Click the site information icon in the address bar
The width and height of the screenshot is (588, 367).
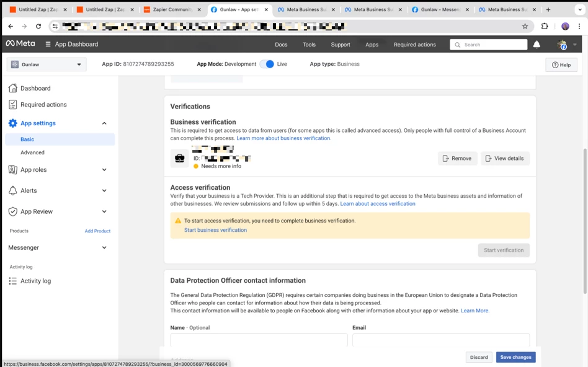[x=55, y=26]
